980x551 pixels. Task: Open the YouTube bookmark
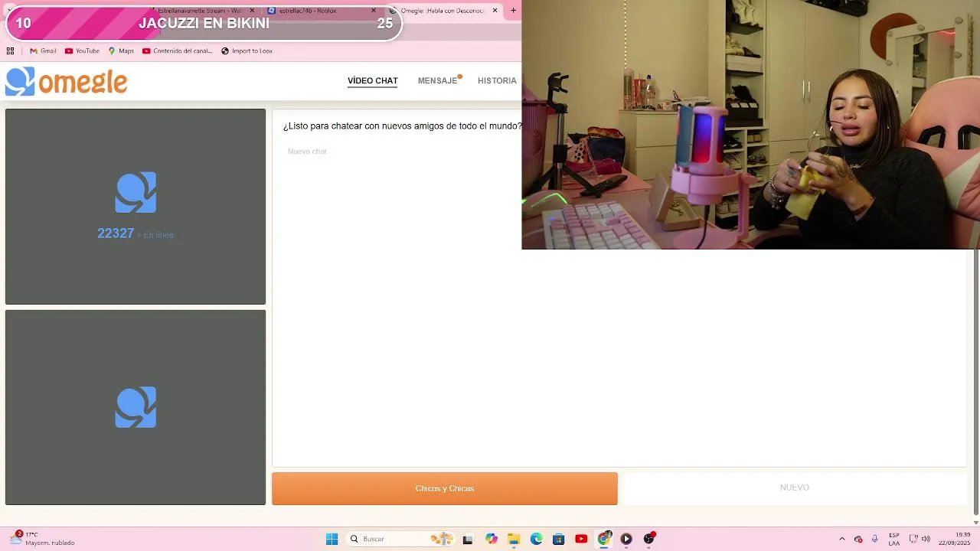tap(82, 51)
